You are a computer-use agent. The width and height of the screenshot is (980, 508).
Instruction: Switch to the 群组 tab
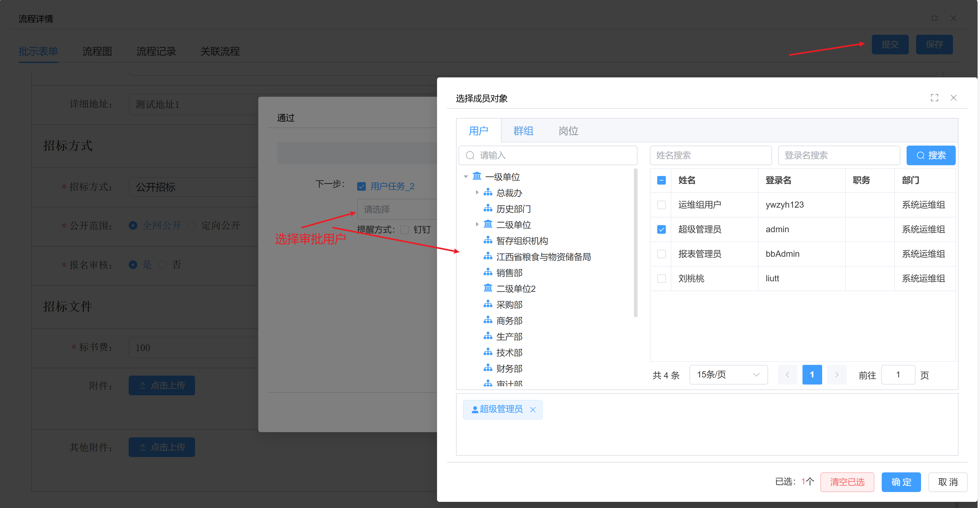click(x=524, y=131)
